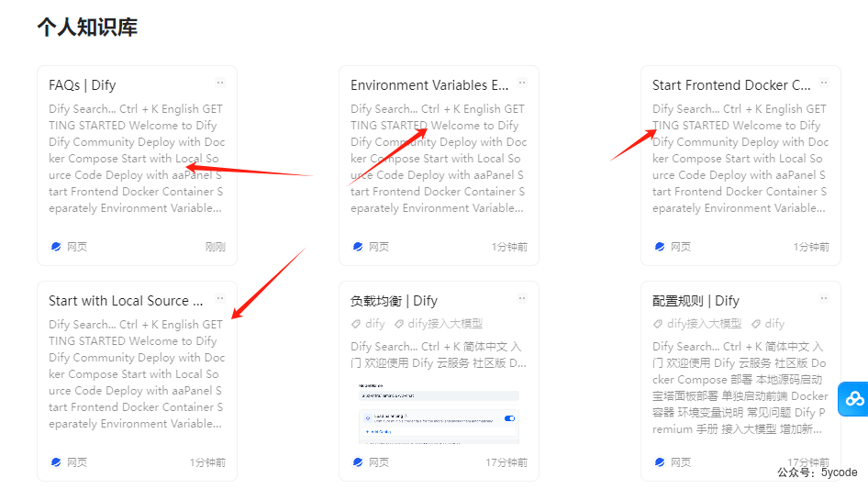Click the webpage source icon on Start Frontend Docker card
Viewport: 868px width, 489px height.
[660, 247]
